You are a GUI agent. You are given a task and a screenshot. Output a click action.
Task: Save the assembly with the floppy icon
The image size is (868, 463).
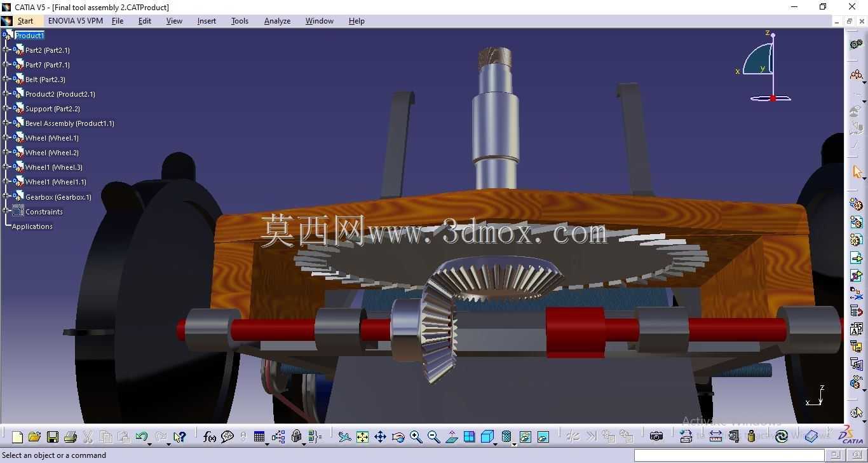[53, 437]
